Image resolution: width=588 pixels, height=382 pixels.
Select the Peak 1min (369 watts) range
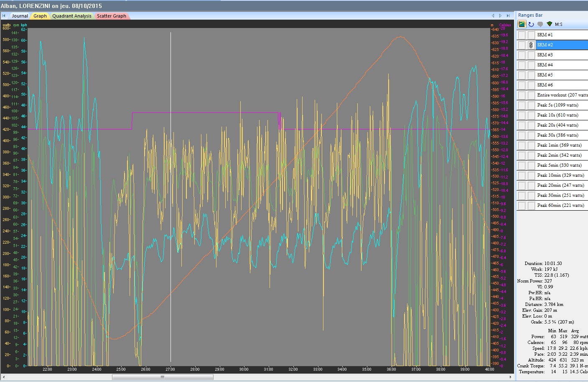tap(562, 145)
